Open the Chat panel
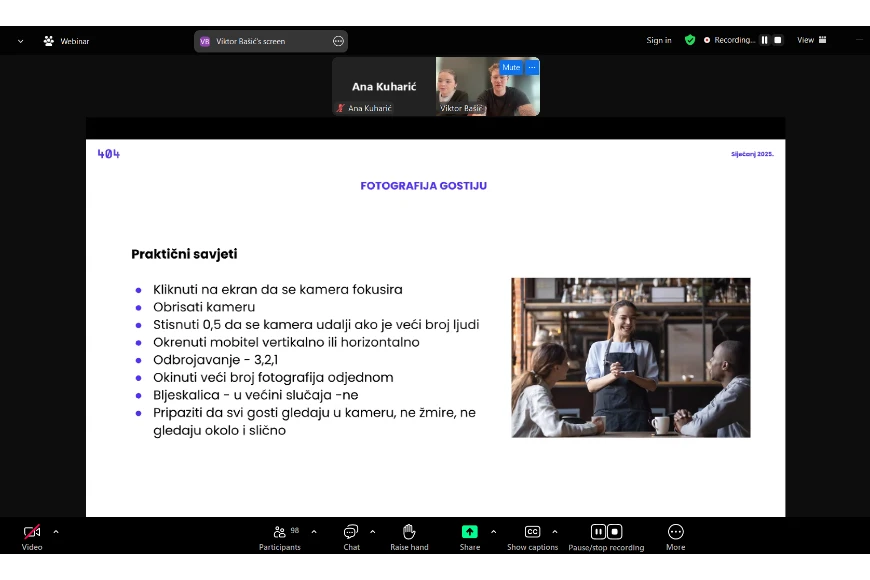This screenshot has height=580, width=870. (x=351, y=533)
